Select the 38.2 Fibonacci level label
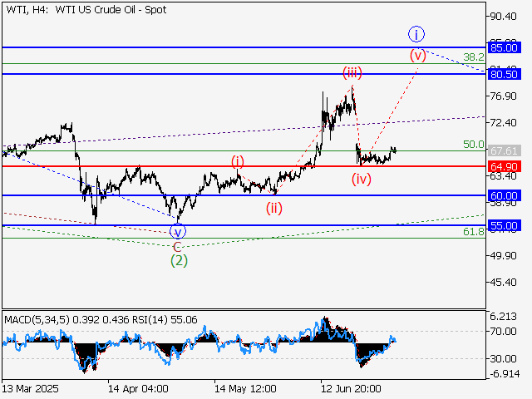532x399 pixels. point(473,57)
